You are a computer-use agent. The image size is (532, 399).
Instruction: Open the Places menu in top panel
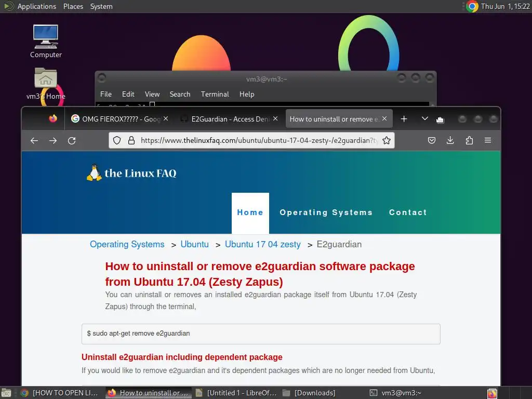[x=73, y=6]
